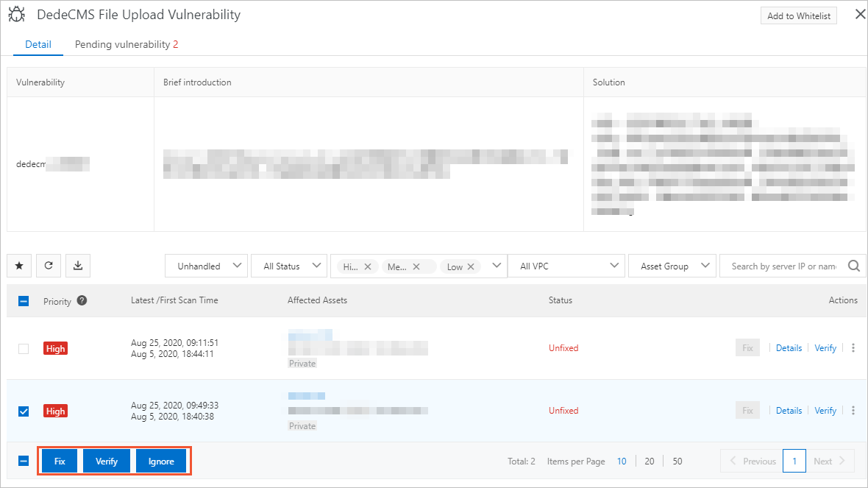Click the High badge in the 09:11:51 row
Screen dimensions: 868x488
(55, 348)
